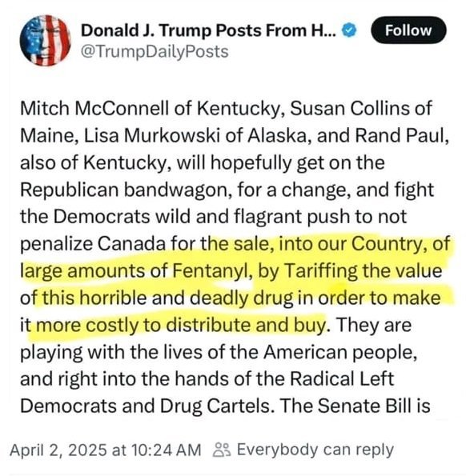The width and height of the screenshot is (466, 476).
Task: Click the blue verified checkmark badge
Action: pos(350,30)
